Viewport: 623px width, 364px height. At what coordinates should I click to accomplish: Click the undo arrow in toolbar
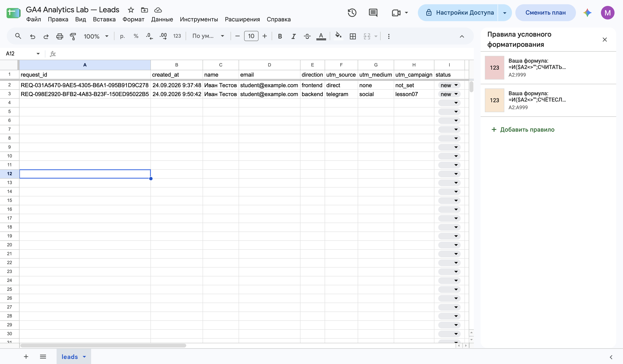[x=32, y=36]
